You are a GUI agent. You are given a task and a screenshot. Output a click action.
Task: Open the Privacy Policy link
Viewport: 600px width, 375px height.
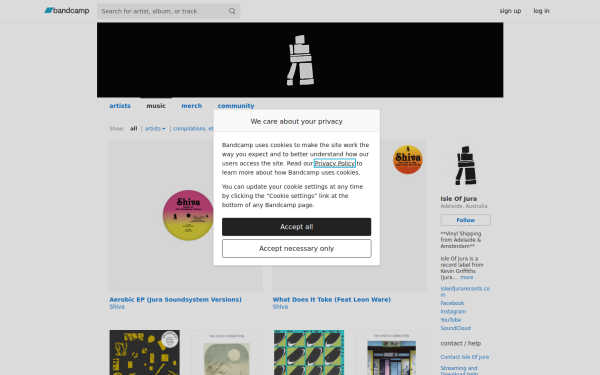click(335, 163)
